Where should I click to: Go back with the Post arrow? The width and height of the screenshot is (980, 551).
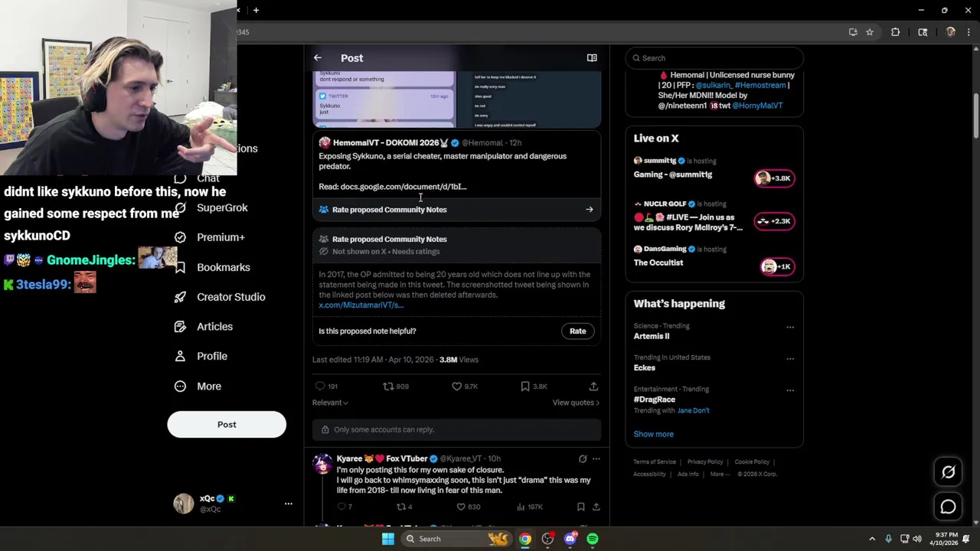click(318, 58)
